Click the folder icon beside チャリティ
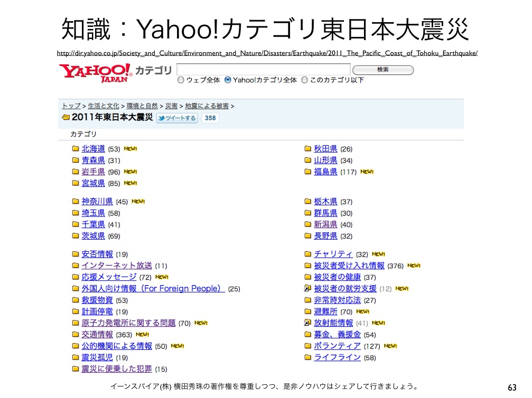The image size is (532, 398). (307, 254)
